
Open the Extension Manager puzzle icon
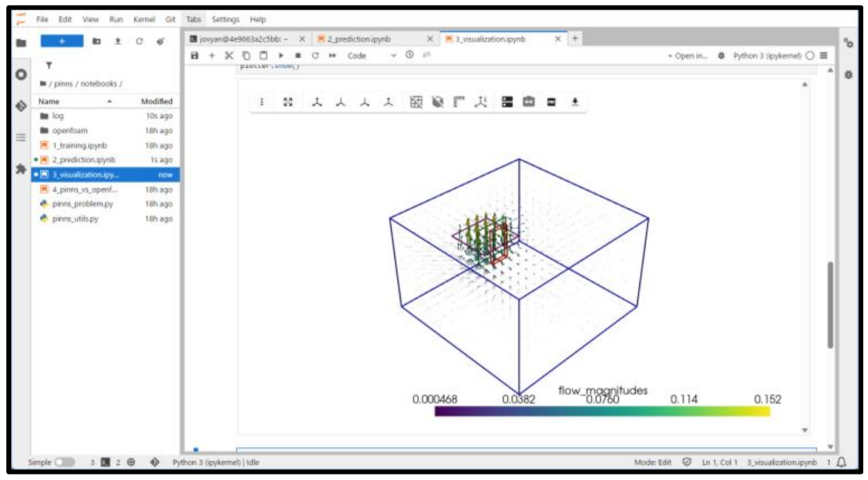pos(21,169)
